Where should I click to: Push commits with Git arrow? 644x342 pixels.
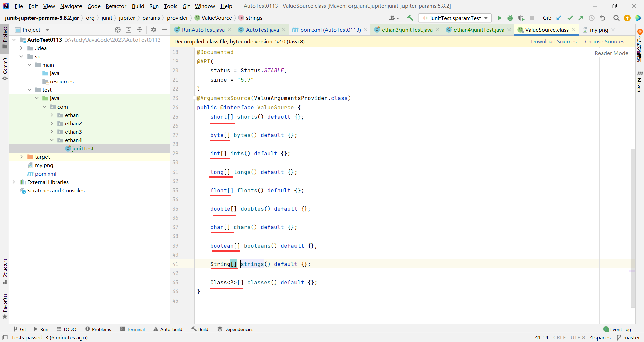[x=581, y=18]
